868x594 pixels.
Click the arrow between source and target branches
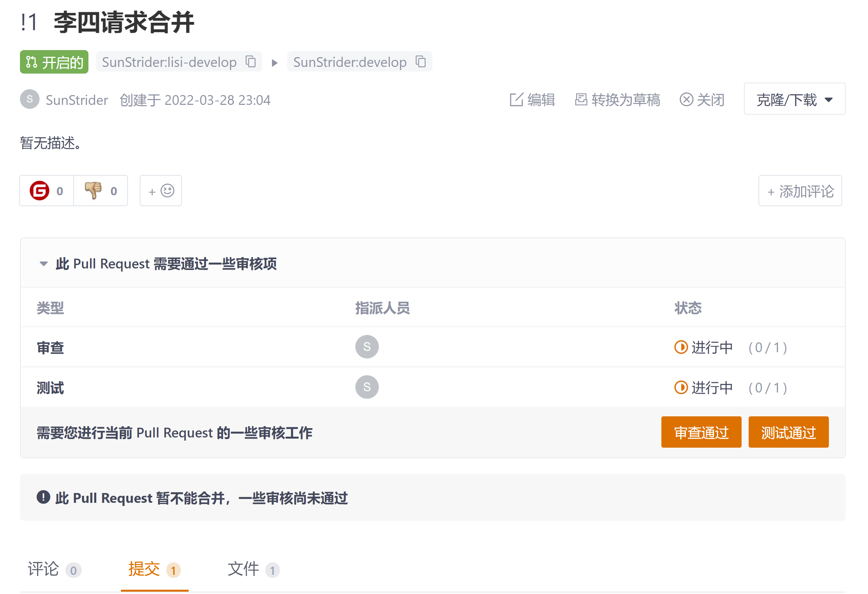tap(275, 63)
